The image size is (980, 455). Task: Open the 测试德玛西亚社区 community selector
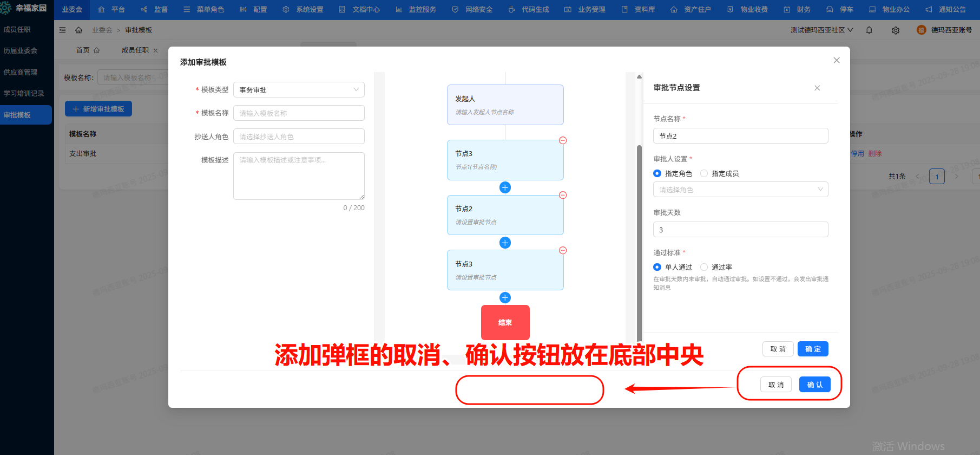point(821,30)
